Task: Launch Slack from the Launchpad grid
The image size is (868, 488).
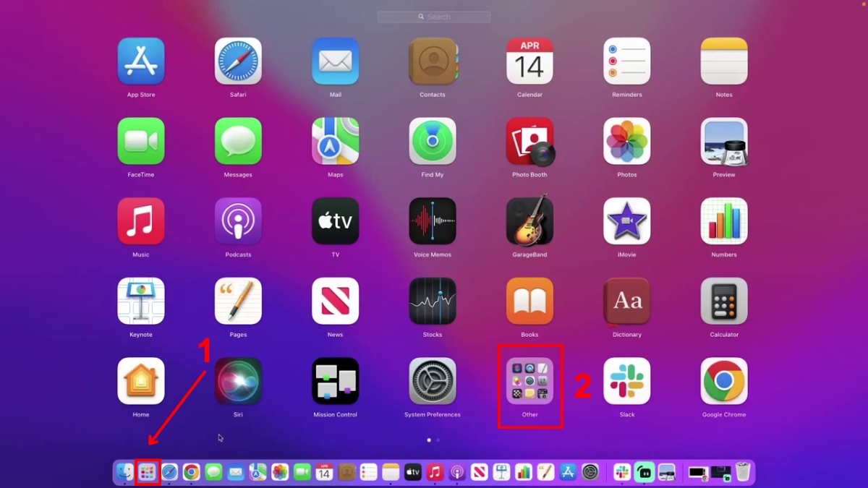Action: coord(627,381)
